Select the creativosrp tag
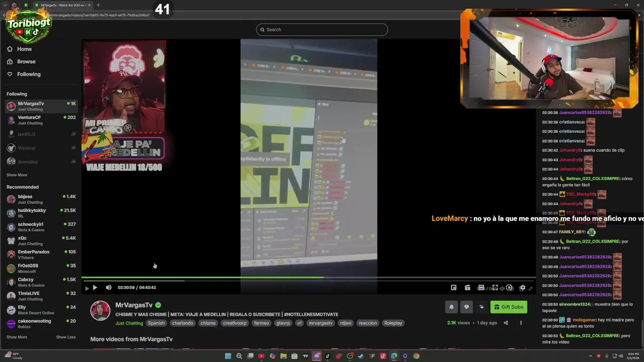The height and width of the screenshot is (362, 644). pos(235,323)
